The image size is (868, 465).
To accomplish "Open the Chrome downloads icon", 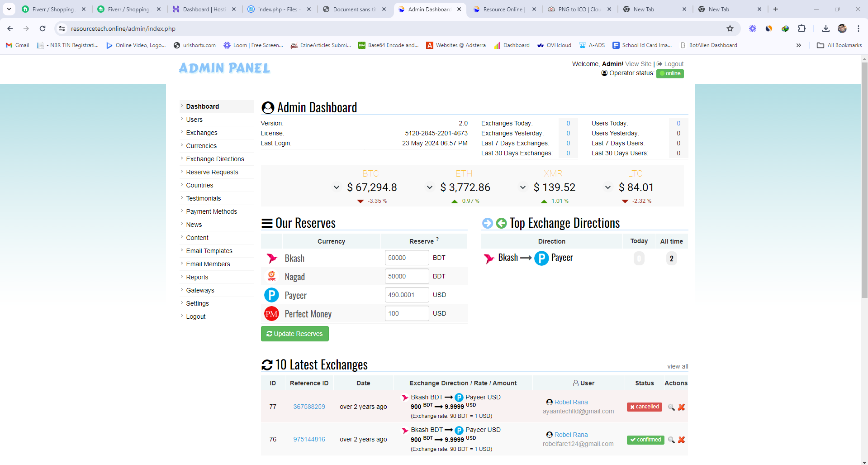I will tap(825, 29).
